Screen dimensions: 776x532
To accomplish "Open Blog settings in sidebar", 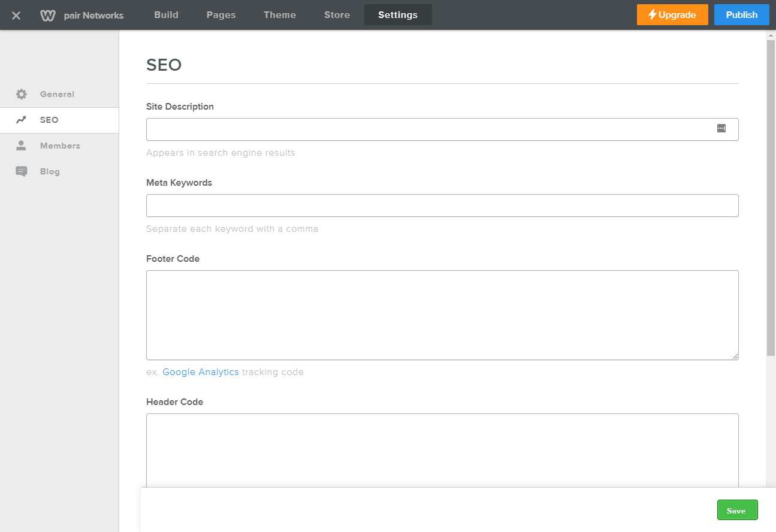I will tap(59, 171).
